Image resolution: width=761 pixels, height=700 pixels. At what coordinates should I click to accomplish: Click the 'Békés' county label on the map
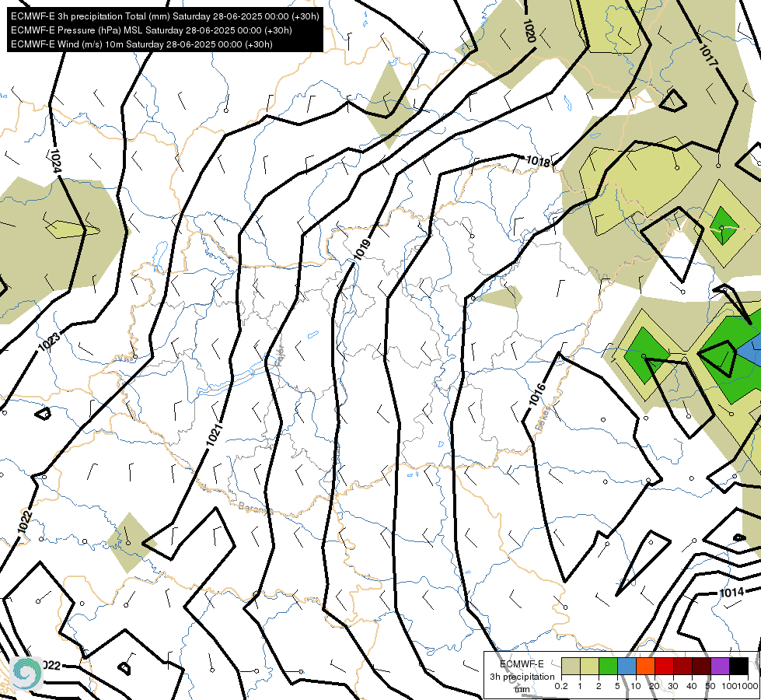543,419
